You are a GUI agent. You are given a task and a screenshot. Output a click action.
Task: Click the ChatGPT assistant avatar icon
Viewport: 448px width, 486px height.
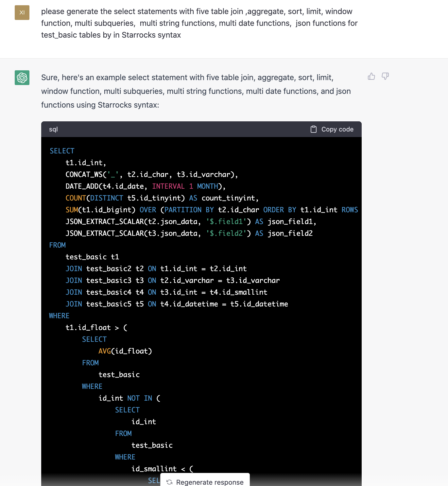coord(22,78)
